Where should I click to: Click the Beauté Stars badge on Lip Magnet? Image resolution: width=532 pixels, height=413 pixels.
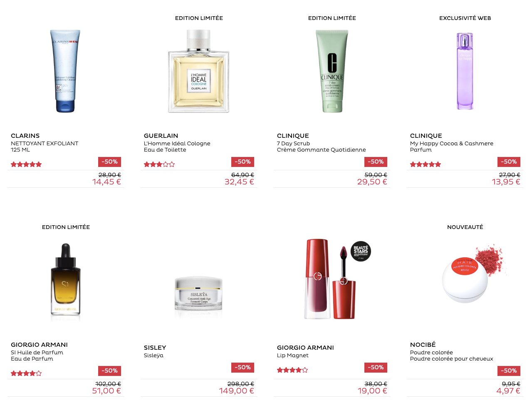click(x=361, y=251)
